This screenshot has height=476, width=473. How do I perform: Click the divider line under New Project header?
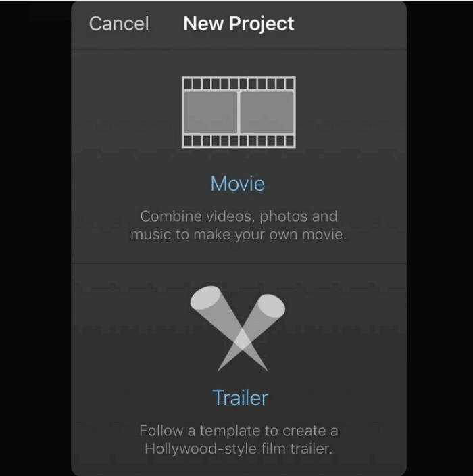pos(239,49)
